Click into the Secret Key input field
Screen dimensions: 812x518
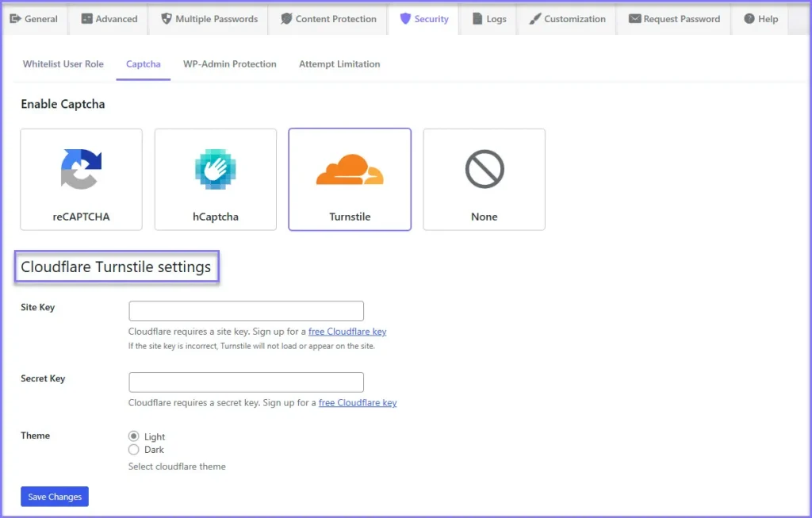click(x=246, y=382)
